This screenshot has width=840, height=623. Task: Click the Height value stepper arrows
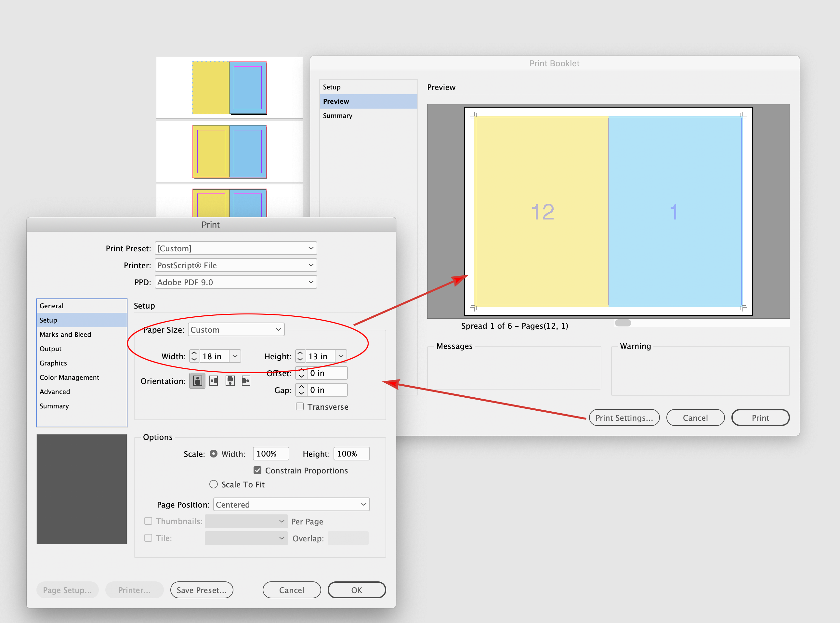(300, 356)
